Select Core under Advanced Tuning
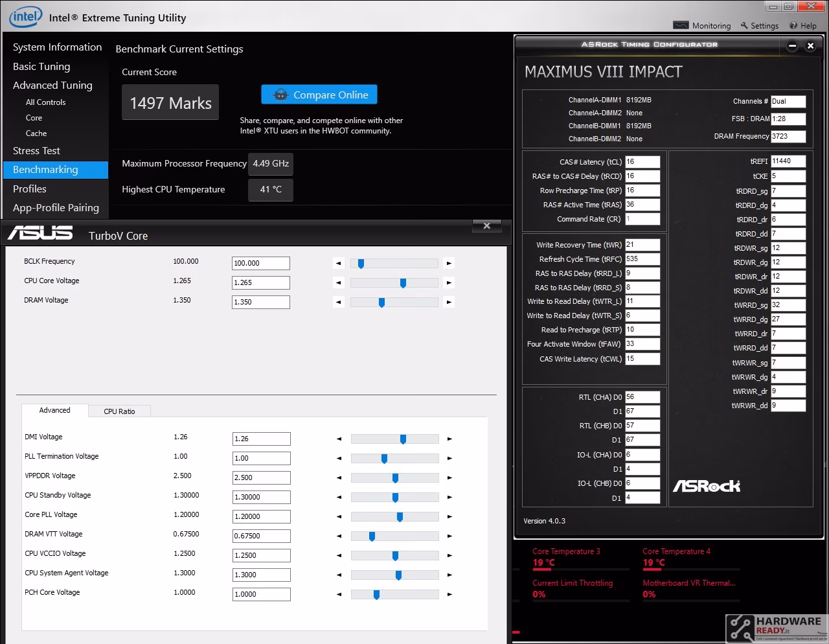 click(34, 118)
